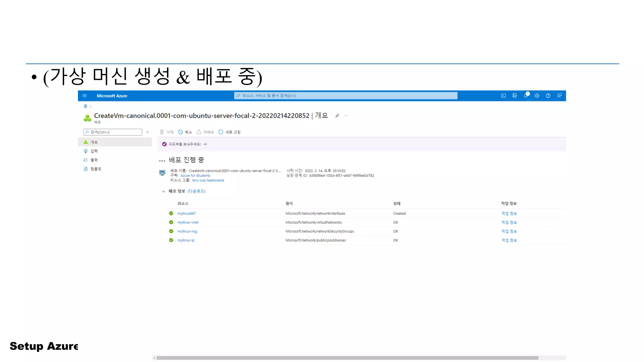
Task: Click the 상관 관계 ID value
Action: coord(341,176)
